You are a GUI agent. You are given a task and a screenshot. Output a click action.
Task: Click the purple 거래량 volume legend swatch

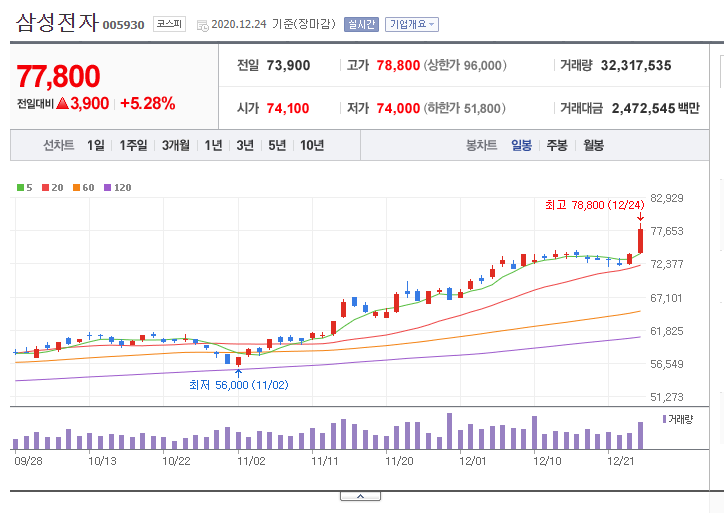point(664,419)
